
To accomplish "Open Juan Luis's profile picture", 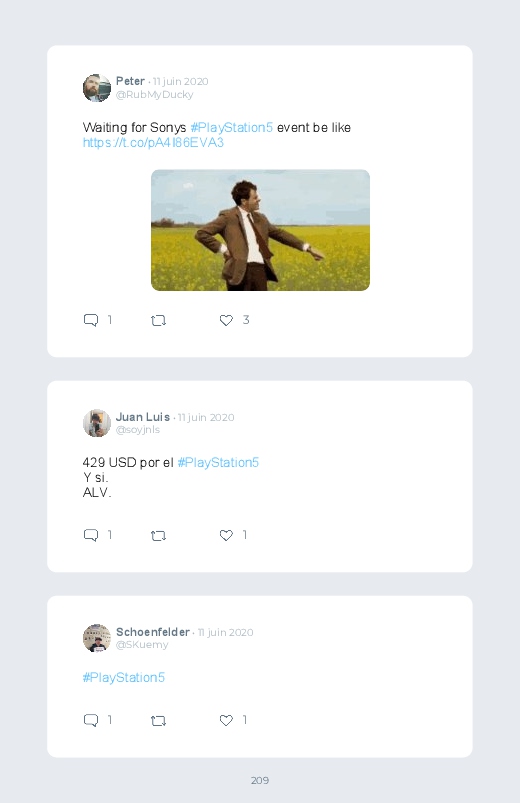I will pos(97,423).
